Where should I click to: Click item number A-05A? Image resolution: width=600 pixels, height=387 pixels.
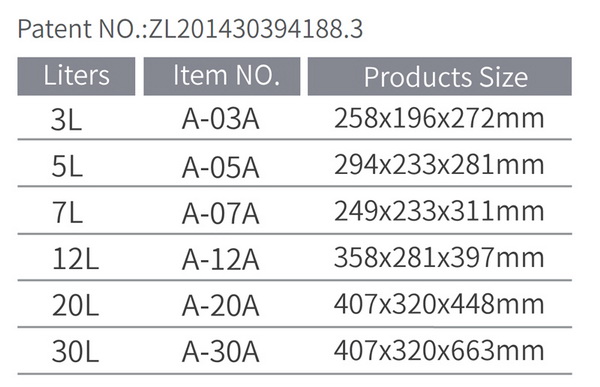(x=221, y=168)
